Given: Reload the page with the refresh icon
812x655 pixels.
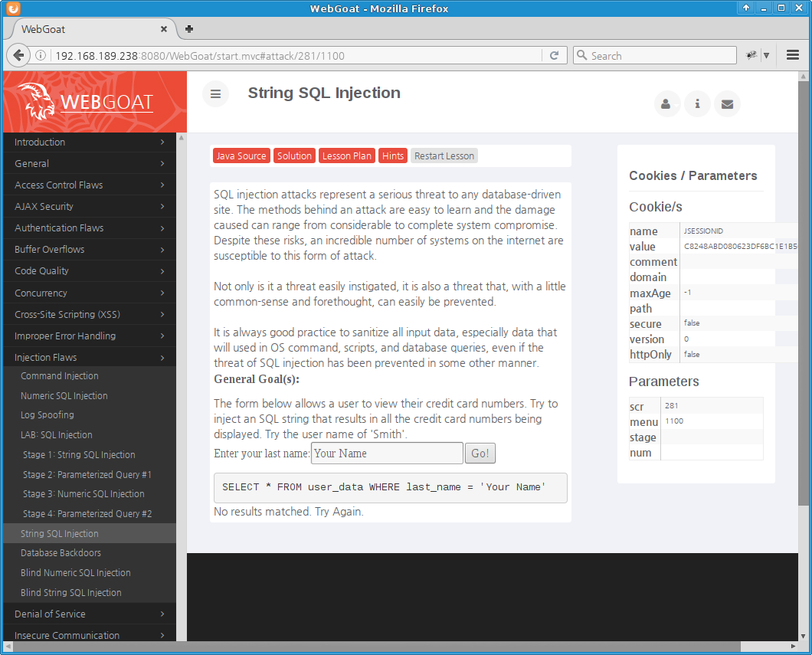Looking at the screenshot, I should (x=554, y=55).
